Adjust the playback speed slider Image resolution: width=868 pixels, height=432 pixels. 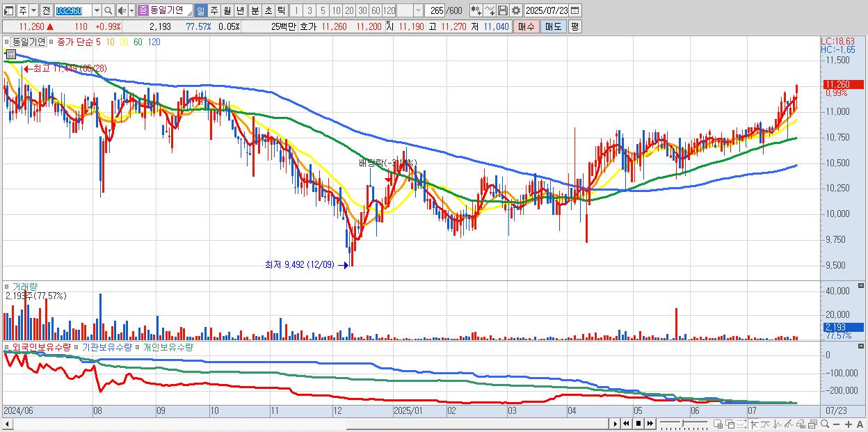point(684,424)
